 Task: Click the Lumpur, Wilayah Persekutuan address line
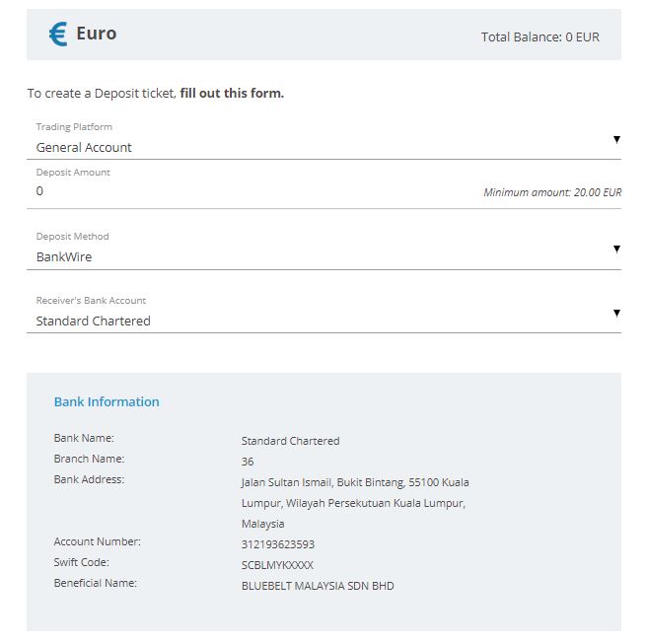[353, 503]
